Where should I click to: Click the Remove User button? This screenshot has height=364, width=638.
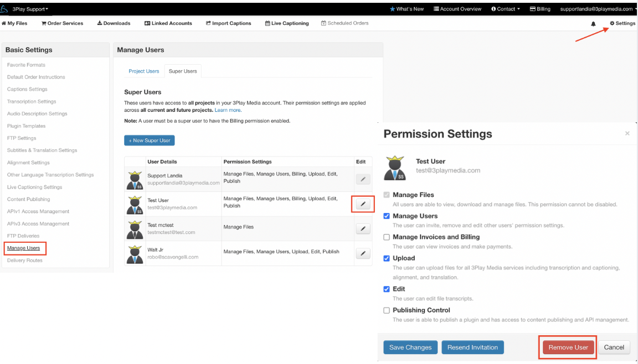click(568, 347)
